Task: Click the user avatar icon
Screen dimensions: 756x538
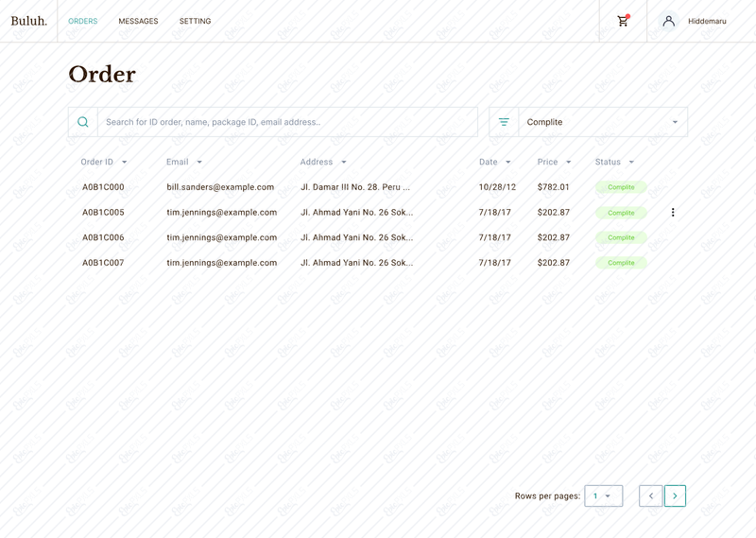Action: (669, 21)
